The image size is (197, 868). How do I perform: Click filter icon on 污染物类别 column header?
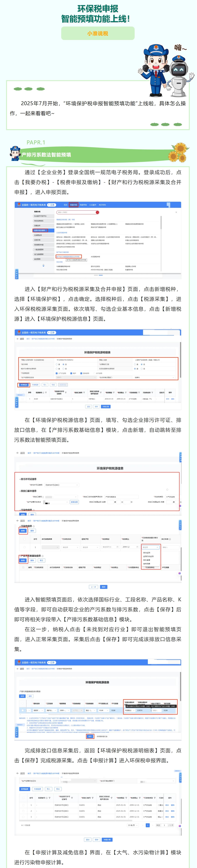tap(139, 393)
